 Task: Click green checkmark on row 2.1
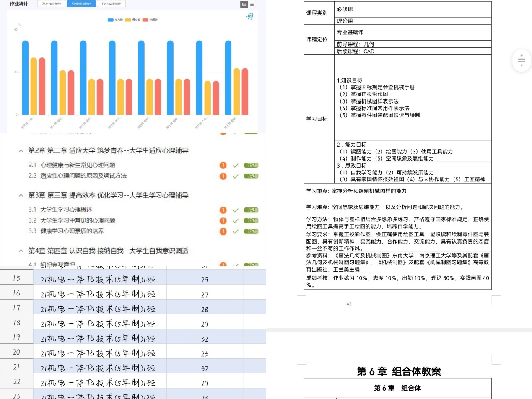[x=235, y=166]
